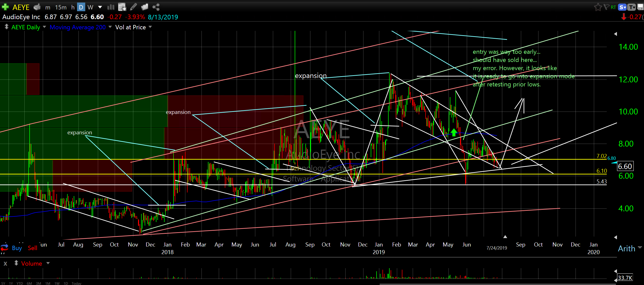
Task: Open the Vol at Price dropdown arrow
Action: pos(150,27)
